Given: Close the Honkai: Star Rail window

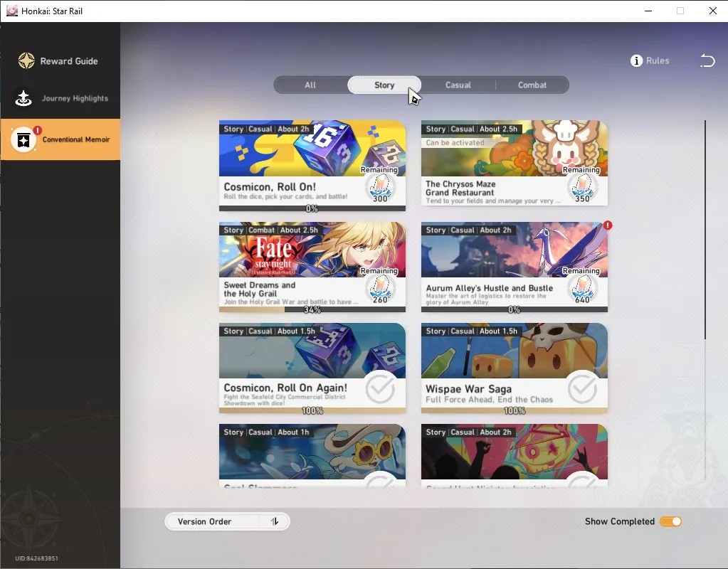Looking at the screenshot, I should pos(712,11).
